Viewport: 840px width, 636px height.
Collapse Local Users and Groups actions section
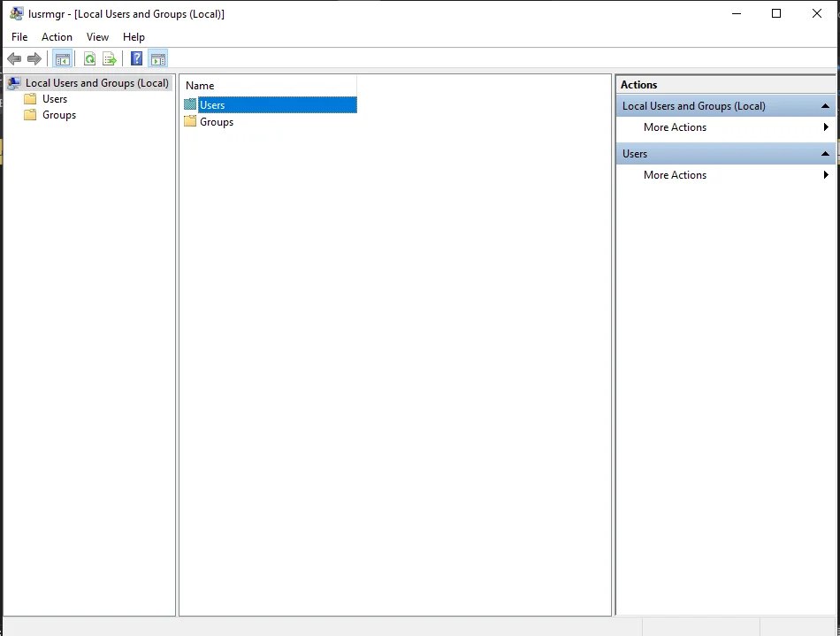click(x=825, y=106)
